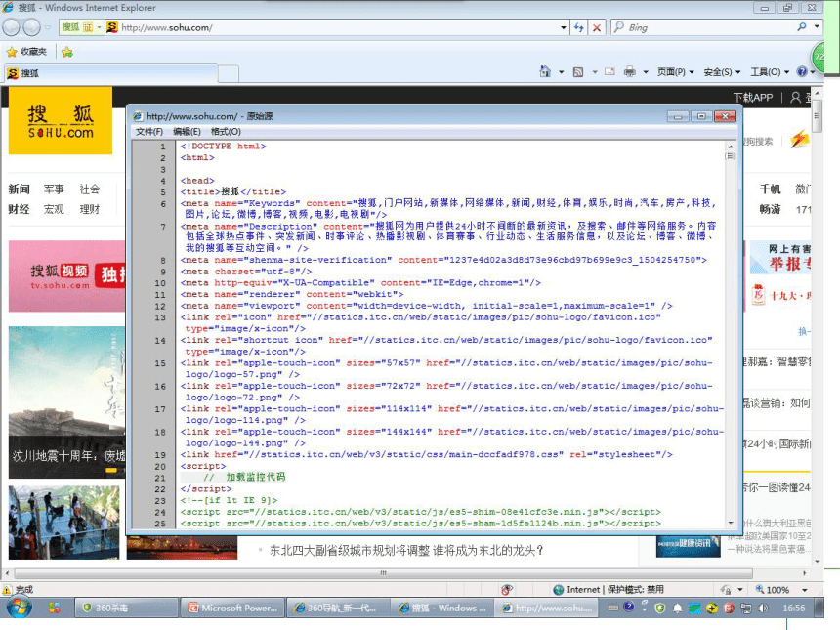840x630 pixels.
Task: Open recent pages dropdown beside forward button
Action: (47, 26)
